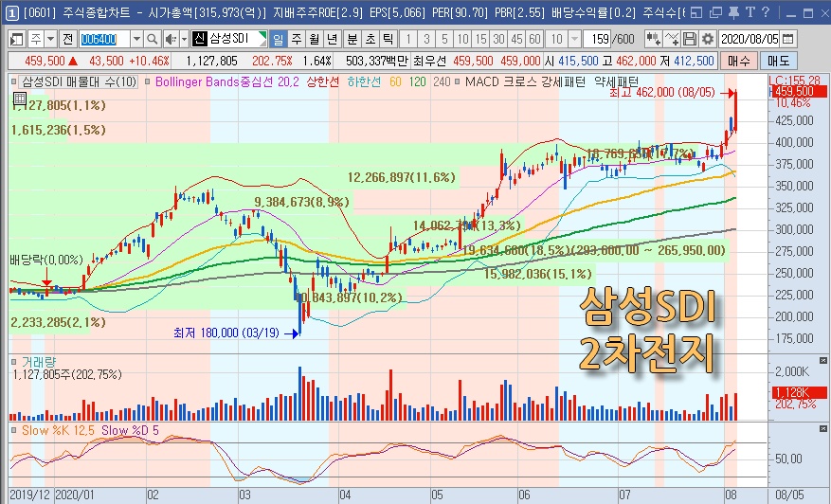Click the 상한선 upper band label
The width and height of the screenshot is (831, 504).
coord(323,81)
